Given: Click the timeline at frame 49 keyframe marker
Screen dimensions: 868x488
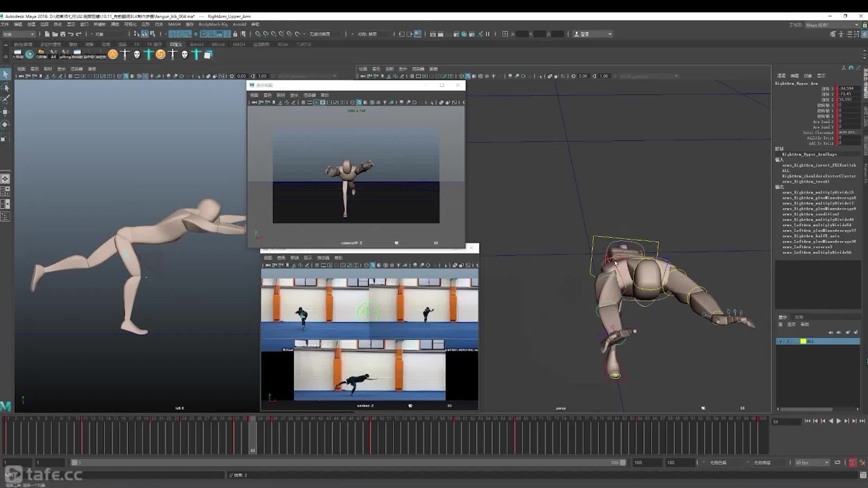Looking at the screenshot, I should tap(370, 435).
